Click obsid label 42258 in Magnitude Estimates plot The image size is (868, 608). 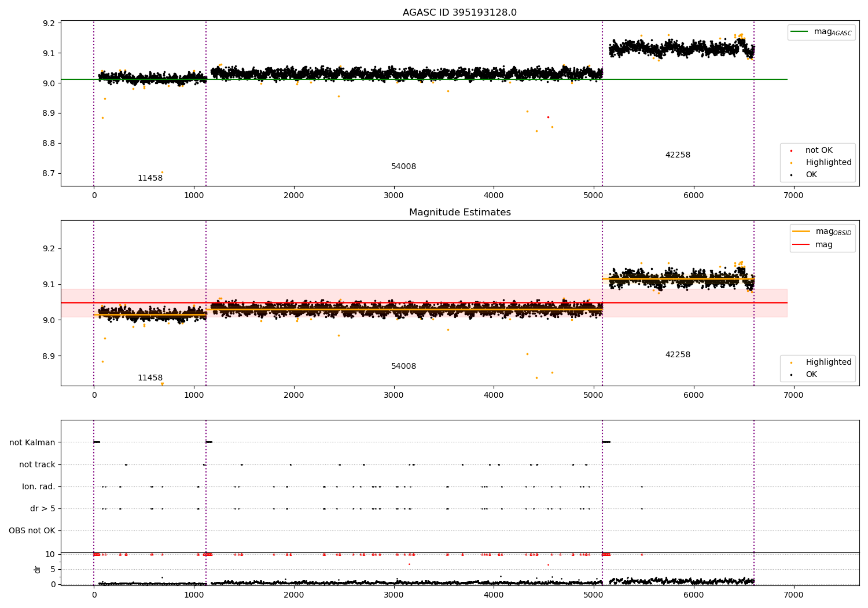[678, 355]
